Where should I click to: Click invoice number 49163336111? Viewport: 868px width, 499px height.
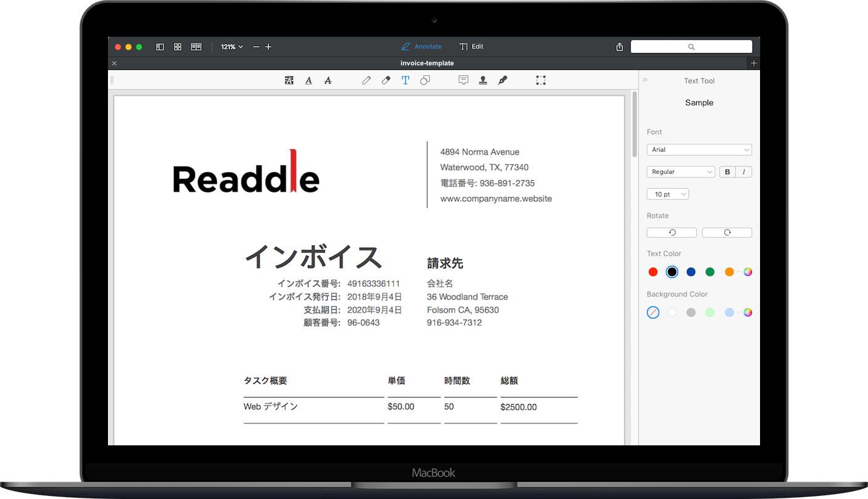click(374, 284)
